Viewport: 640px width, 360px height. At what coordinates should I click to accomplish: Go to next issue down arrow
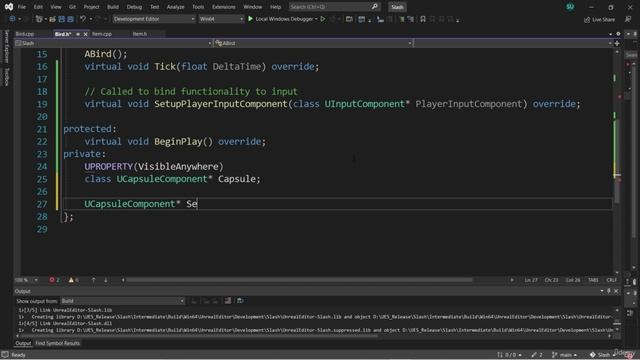tap(106, 280)
